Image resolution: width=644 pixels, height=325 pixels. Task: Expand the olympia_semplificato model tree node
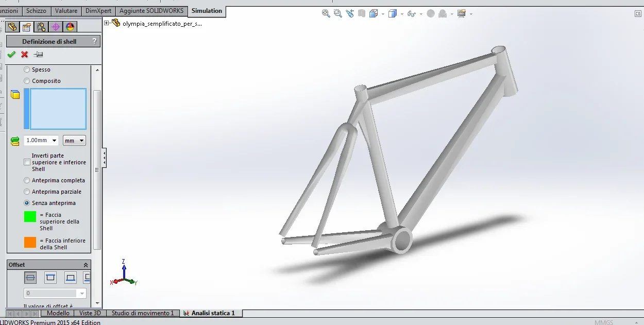107,23
